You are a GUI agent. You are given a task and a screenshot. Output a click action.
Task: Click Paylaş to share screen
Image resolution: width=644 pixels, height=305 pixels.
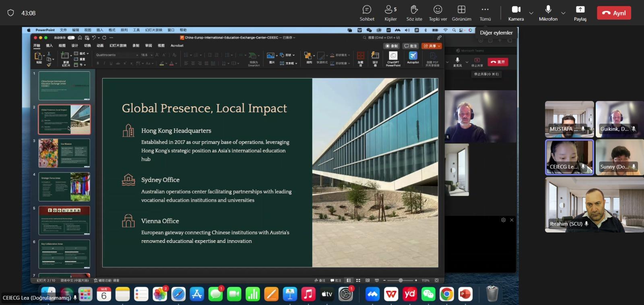pyautogui.click(x=580, y=13)
